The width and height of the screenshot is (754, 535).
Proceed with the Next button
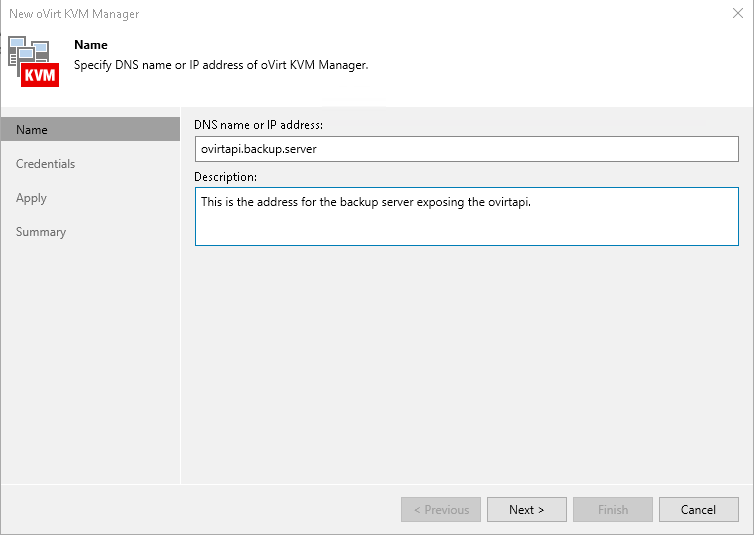[x=526, y=509]
